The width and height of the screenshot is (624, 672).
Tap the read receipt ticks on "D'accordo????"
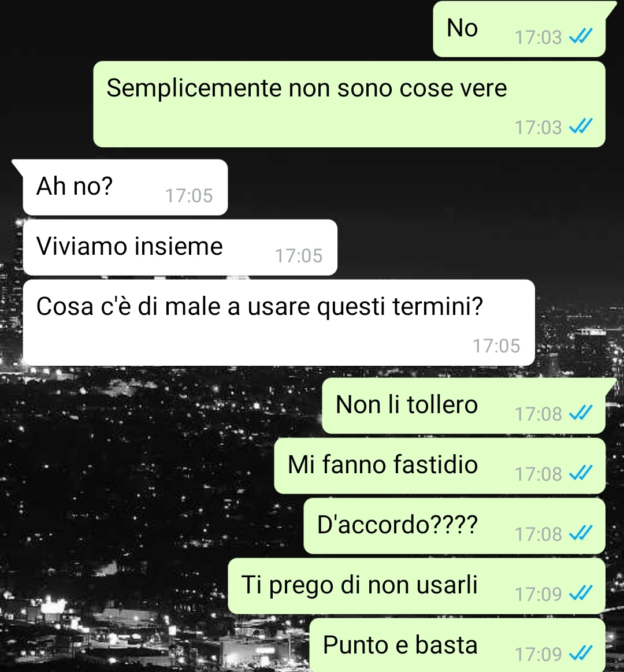[581, 533]
